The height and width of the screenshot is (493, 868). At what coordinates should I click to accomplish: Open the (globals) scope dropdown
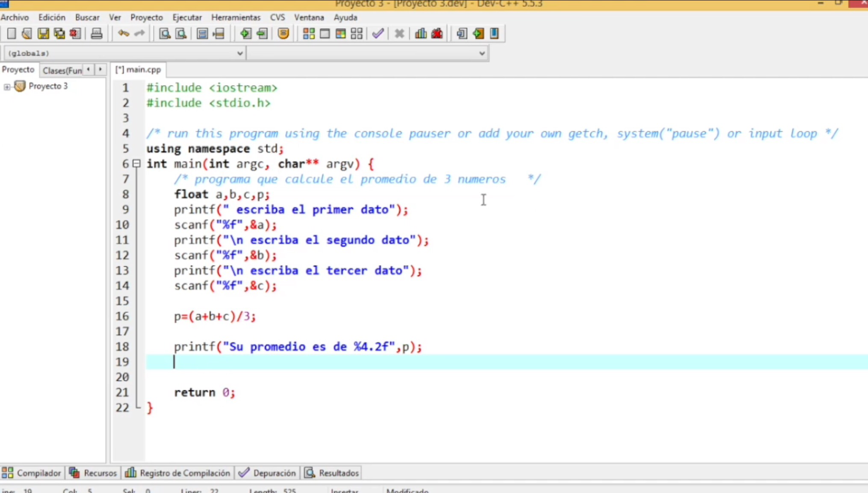tap(239, 53)
